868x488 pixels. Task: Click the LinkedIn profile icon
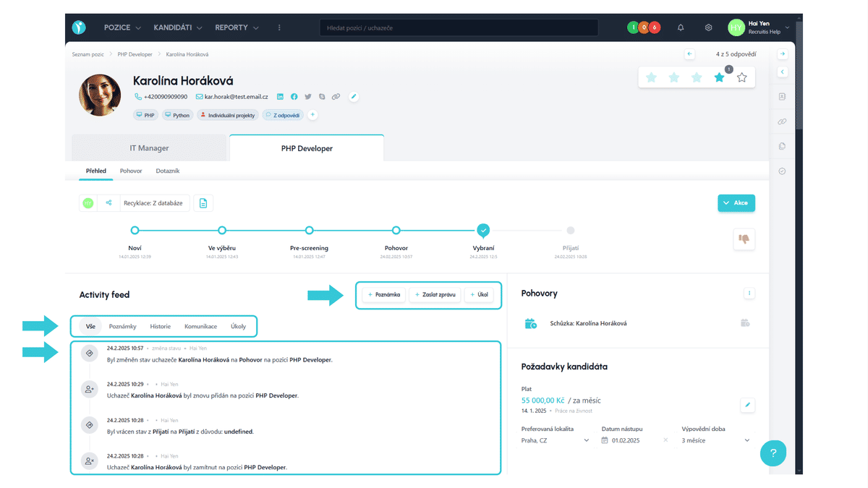click(281, 96)
